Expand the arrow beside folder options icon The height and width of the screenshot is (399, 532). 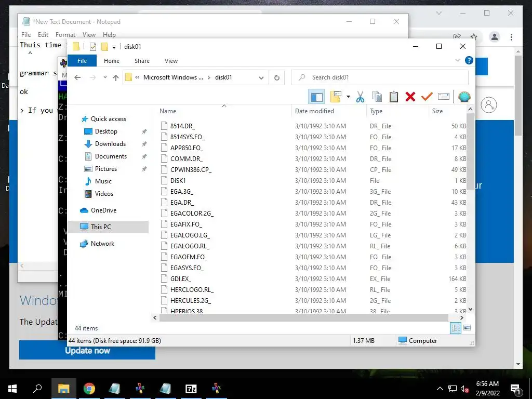[x=348, y=97]
